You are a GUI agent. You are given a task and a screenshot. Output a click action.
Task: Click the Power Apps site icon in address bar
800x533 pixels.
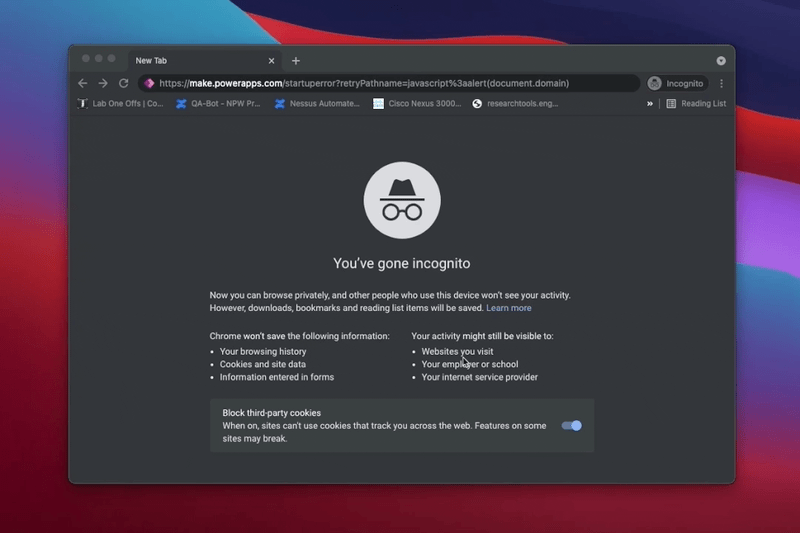(x=149, y=84)
